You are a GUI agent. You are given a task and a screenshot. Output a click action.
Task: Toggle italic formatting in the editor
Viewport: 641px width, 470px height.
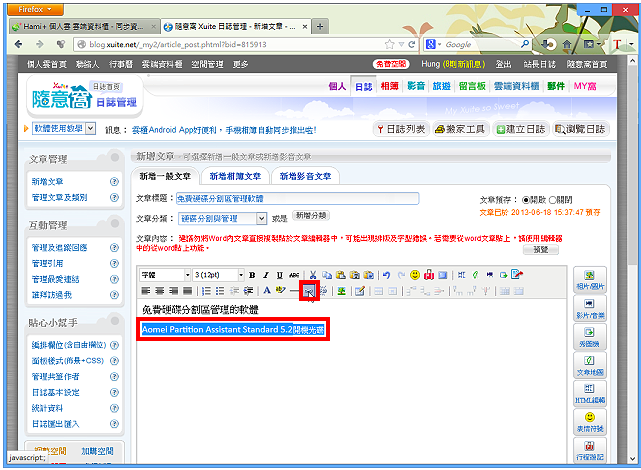tap(266, 275)
